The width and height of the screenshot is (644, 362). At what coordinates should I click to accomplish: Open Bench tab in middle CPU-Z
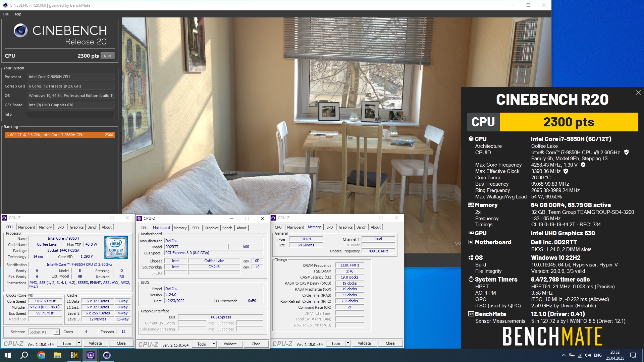coord(227,228)
